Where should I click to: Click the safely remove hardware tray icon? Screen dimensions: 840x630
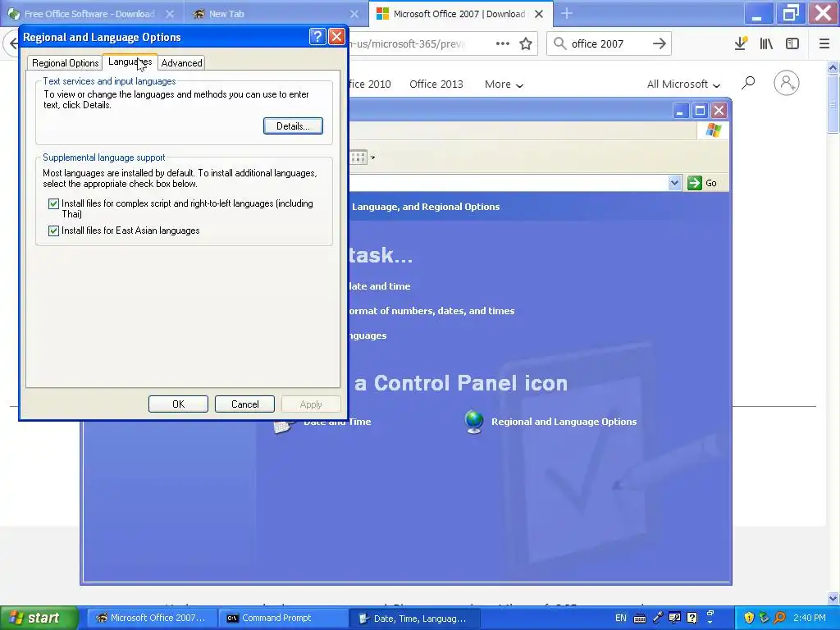[x=764, y=618]
